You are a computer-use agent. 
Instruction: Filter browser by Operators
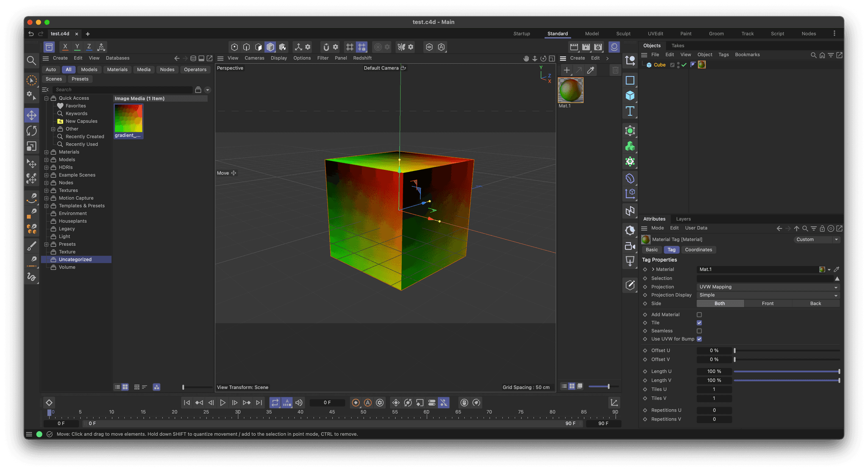tap(195, 69)
